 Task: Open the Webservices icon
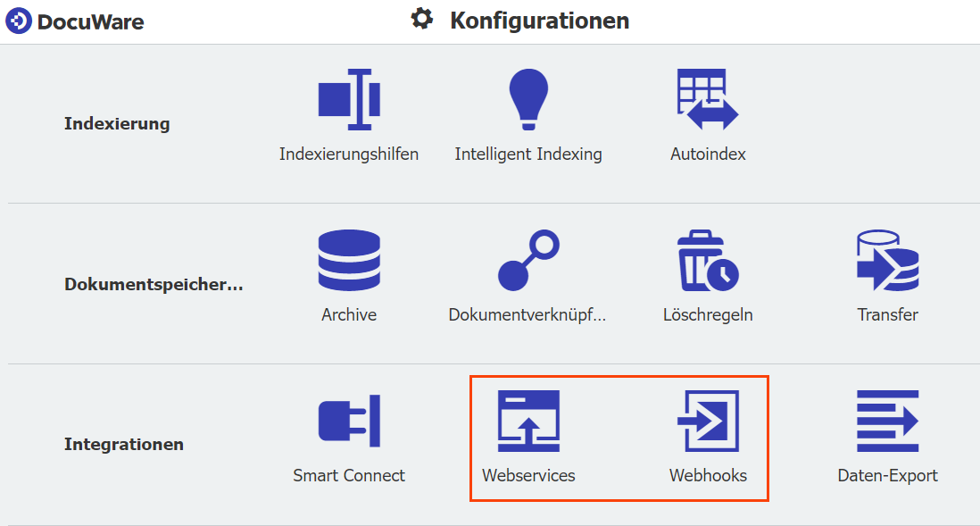pyautogui.click(x=528, y=421)
